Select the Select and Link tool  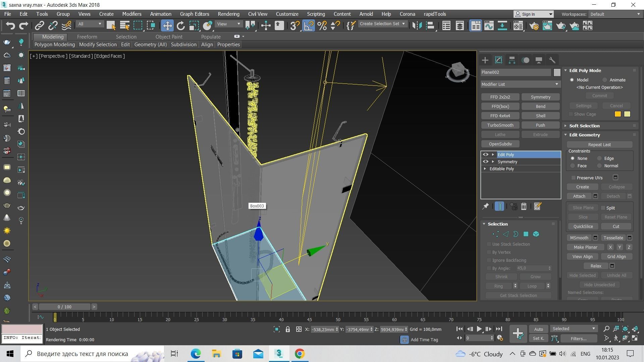(40, 26)
